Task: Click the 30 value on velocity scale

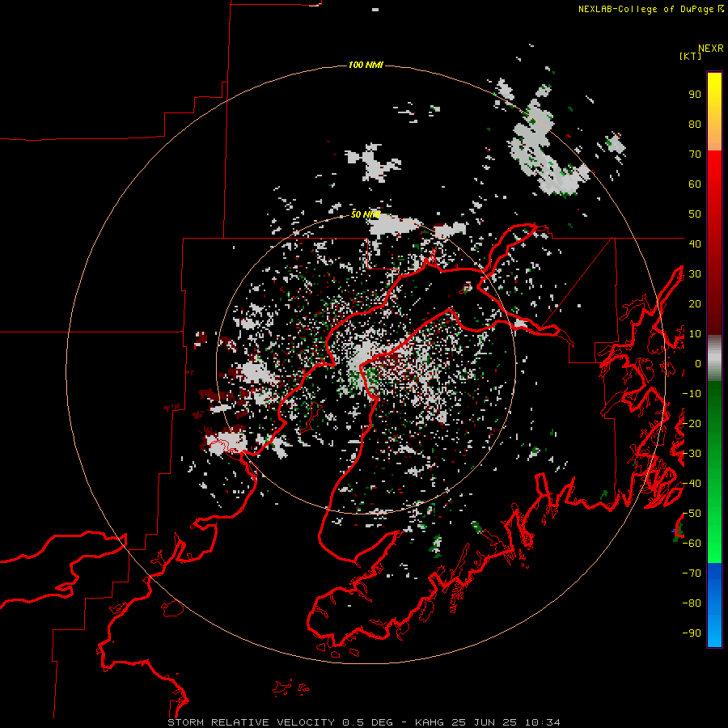Action: [x=695, y=274]
